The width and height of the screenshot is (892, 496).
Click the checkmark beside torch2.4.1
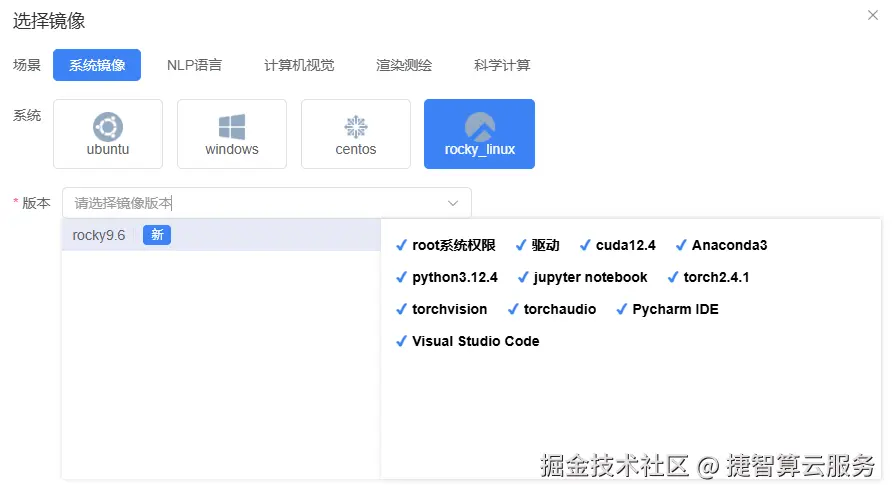tap(672, 277)
